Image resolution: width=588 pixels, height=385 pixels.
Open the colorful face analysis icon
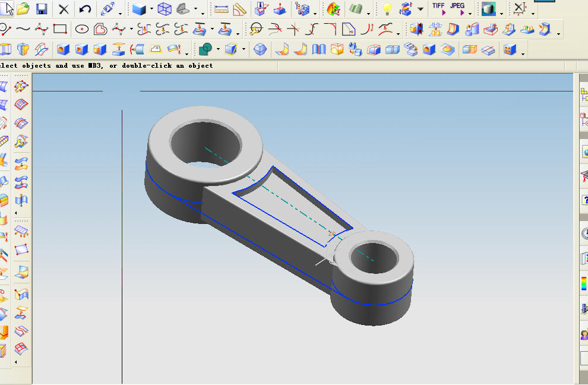[333, 9]
